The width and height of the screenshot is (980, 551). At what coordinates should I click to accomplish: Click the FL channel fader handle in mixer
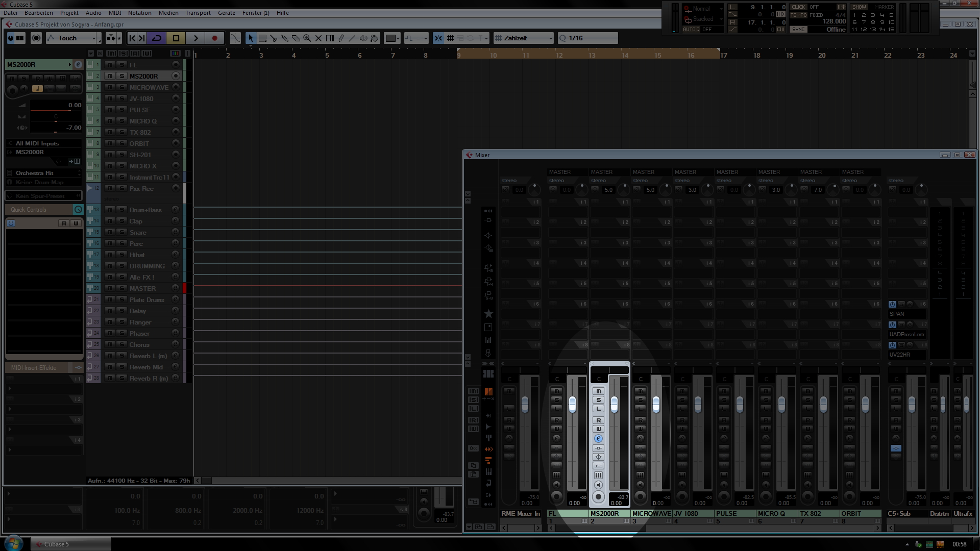(x=572, y=404)
